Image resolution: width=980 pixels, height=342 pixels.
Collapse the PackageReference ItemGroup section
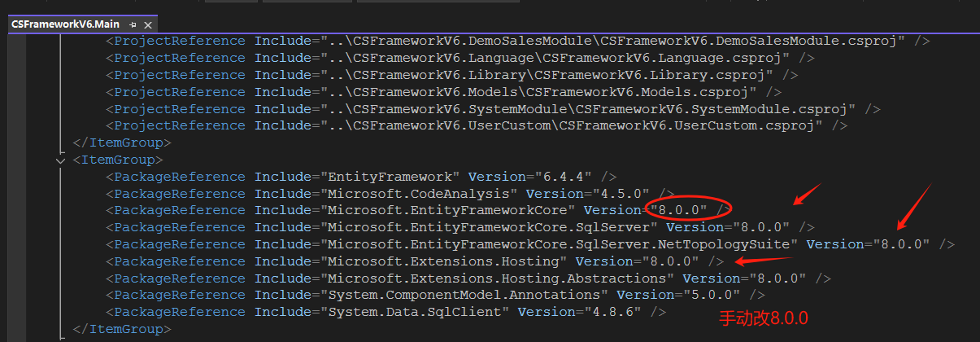[60, 160]
